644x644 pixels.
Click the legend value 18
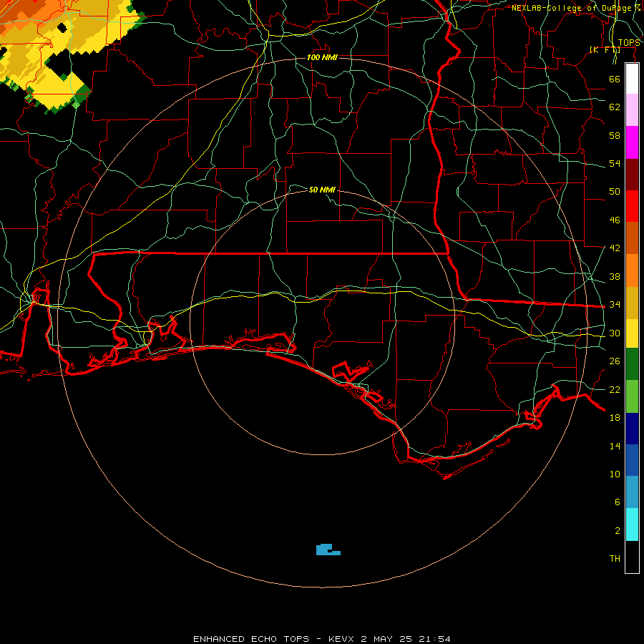coord(615,418)
